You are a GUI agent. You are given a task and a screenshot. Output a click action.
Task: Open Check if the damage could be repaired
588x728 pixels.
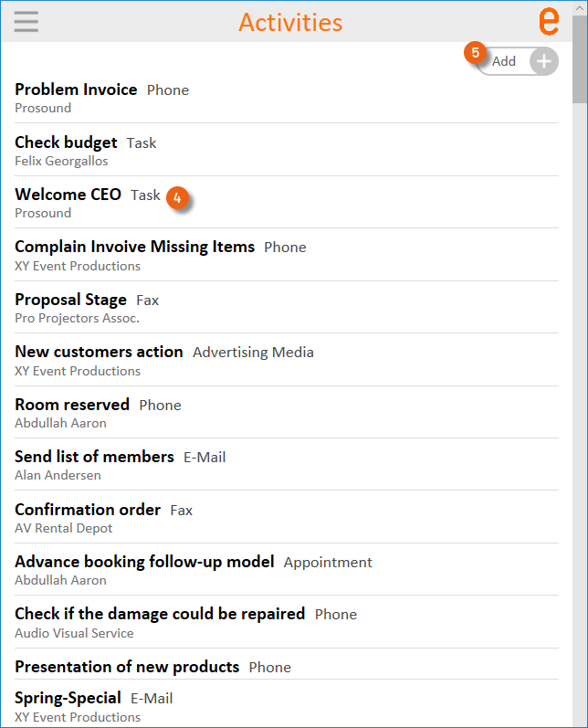160,614
